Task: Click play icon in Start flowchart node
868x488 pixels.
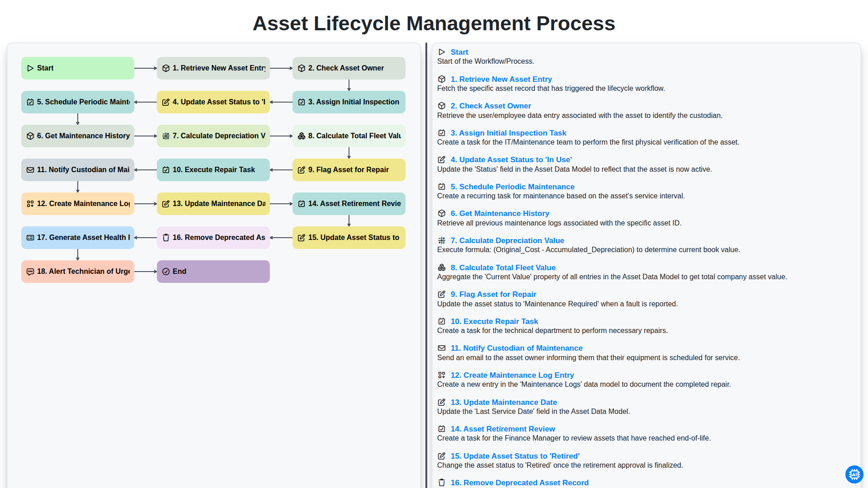Action: pos(30,68)
